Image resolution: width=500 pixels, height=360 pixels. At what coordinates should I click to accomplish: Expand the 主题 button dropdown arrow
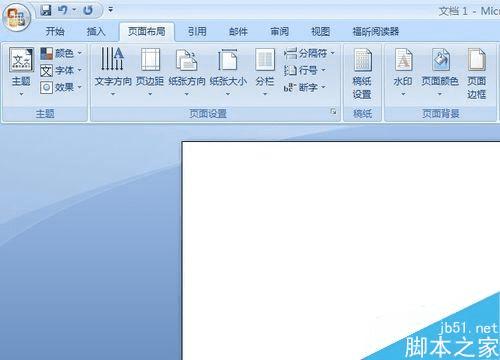click(21, 94)
